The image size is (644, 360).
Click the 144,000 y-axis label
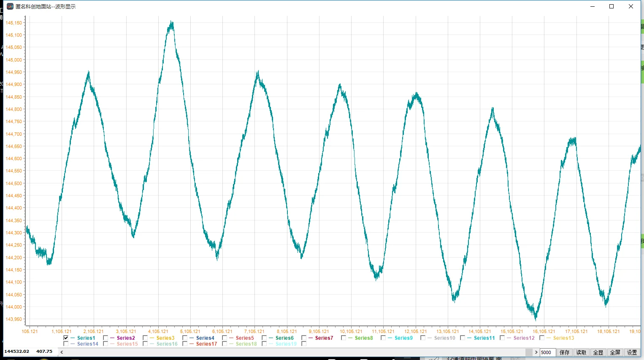14,307
